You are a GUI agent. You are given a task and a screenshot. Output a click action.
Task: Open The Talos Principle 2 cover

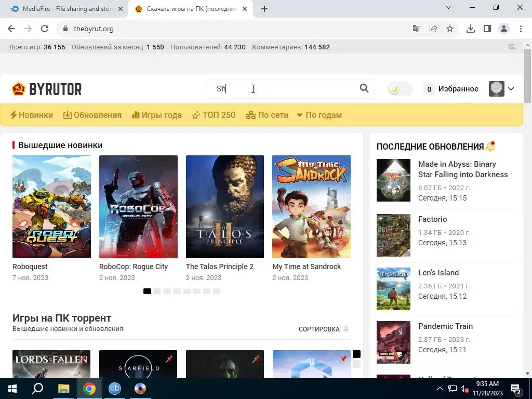(x=224, y=207)
